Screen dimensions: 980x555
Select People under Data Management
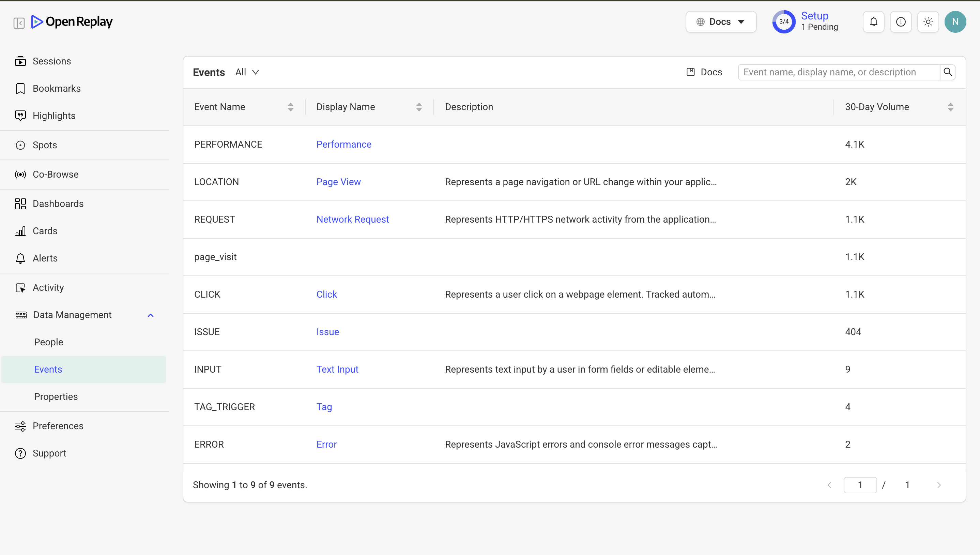(48, 342)
